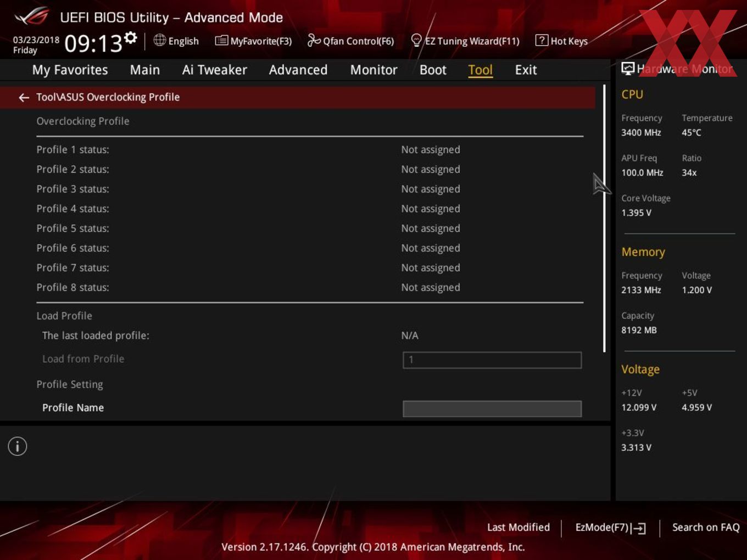Click the back arrow beside Tool\ASUS Overclocking Profile
This screenshot has height=560, width=747.
[x=24, y=98]
